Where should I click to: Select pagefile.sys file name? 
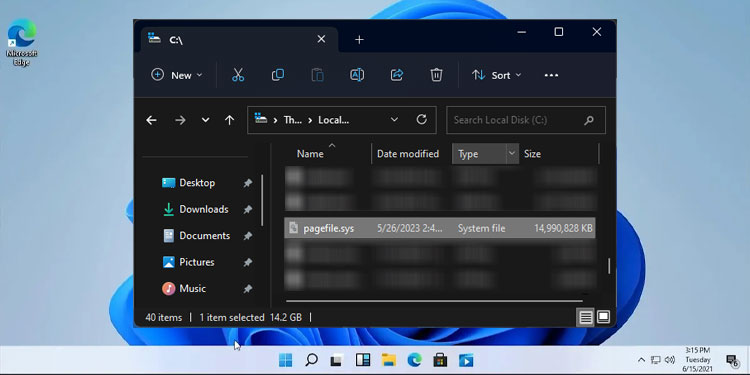point(329,229)
